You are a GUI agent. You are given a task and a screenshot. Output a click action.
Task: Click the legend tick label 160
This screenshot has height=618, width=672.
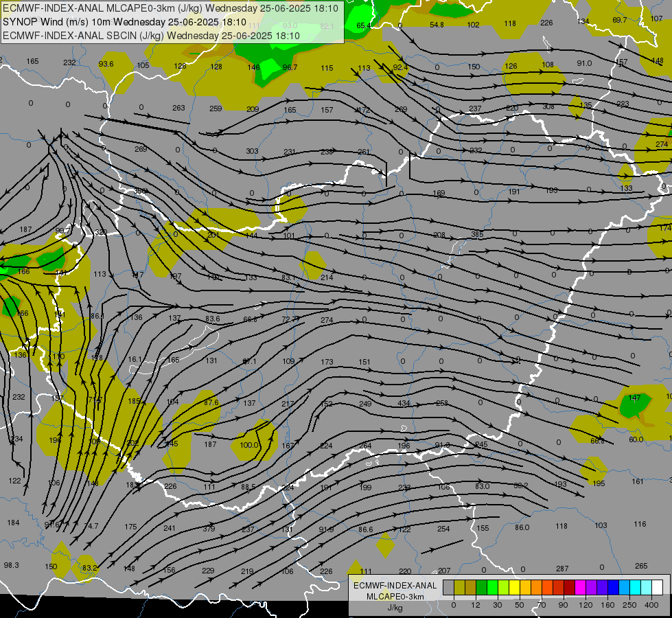tap(607, 605)
